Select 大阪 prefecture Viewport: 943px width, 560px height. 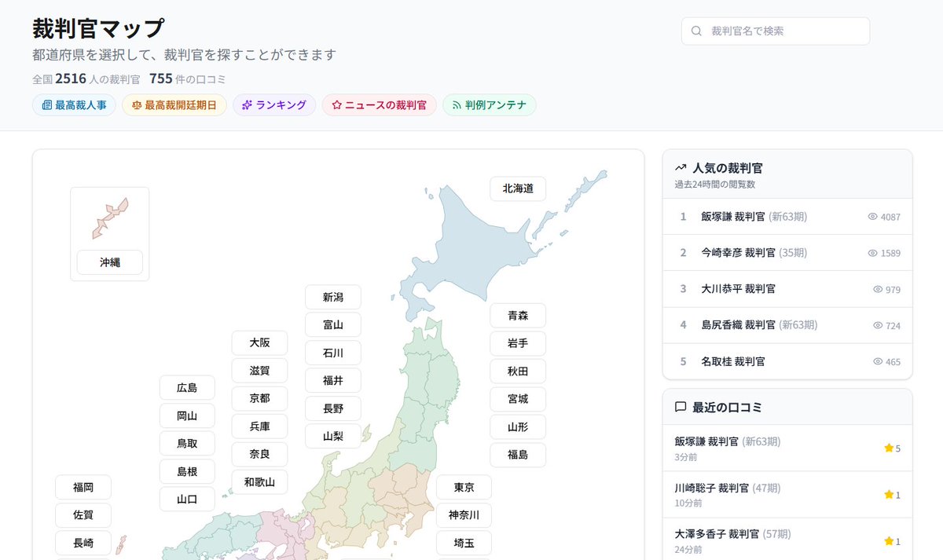259,342
